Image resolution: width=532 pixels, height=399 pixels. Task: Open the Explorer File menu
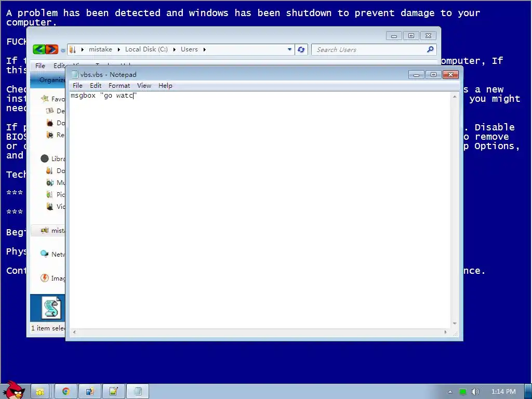coord(40,65)
